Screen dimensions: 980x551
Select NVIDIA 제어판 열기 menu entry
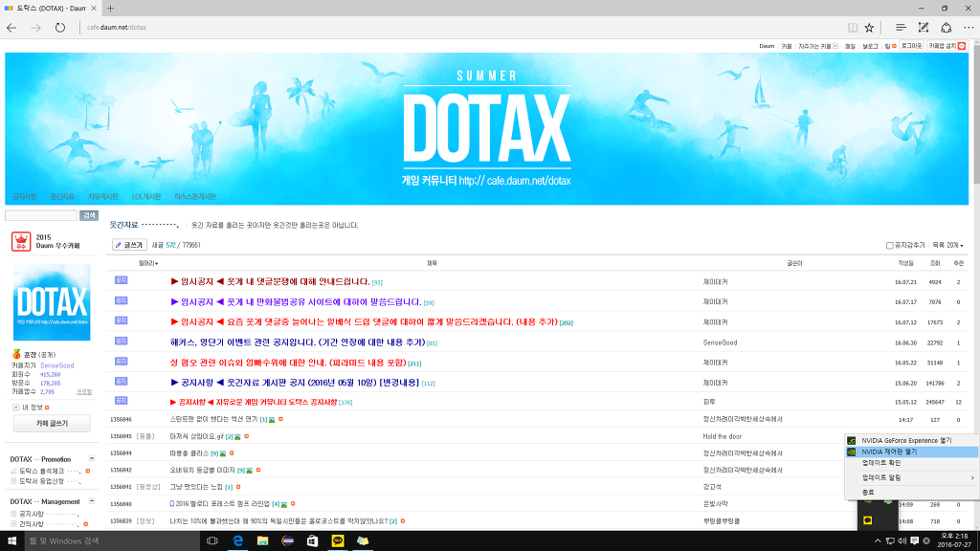[912, 452]
